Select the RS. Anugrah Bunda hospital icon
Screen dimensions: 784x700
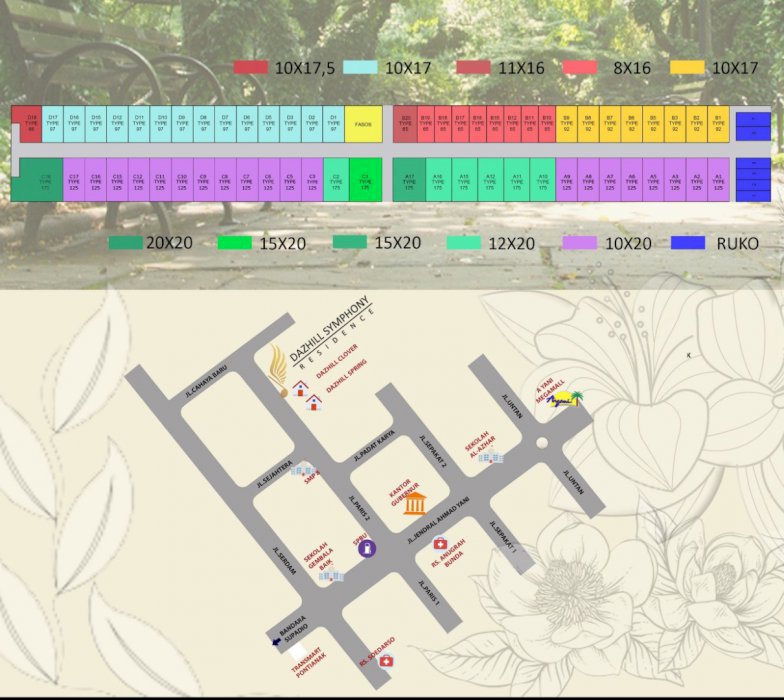439,543
